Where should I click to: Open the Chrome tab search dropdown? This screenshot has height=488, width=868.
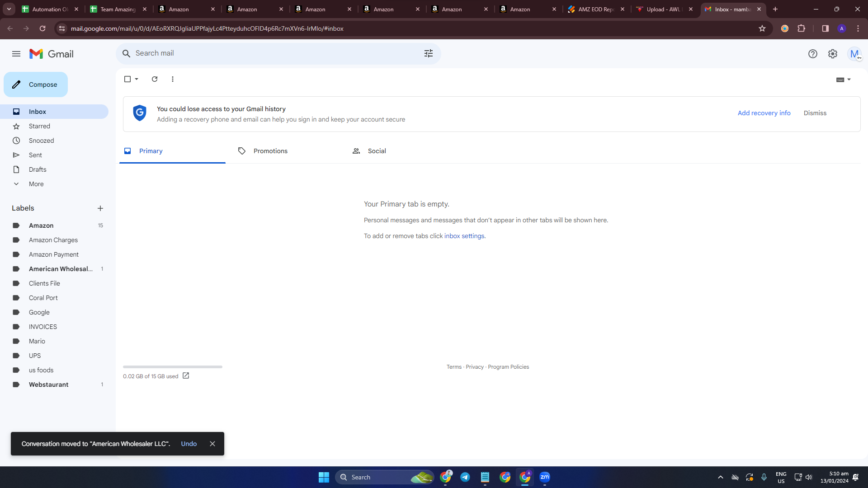(x=9, y=9)
